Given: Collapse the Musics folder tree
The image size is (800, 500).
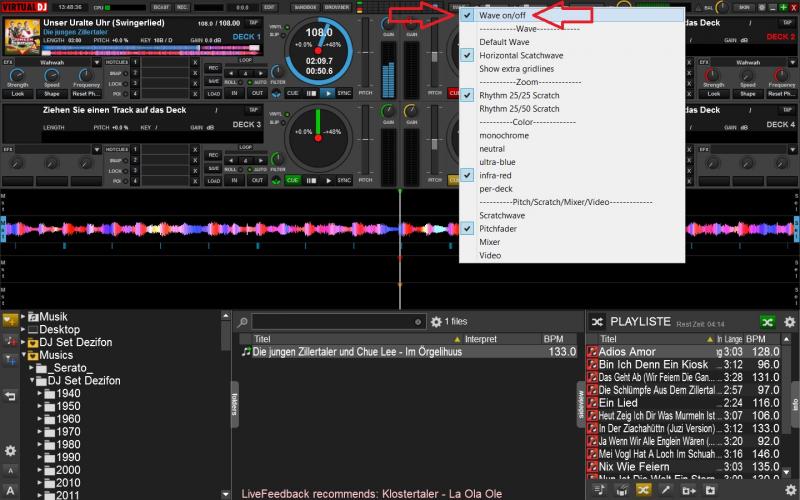Looking at the screenshot, I should point(22,355).
